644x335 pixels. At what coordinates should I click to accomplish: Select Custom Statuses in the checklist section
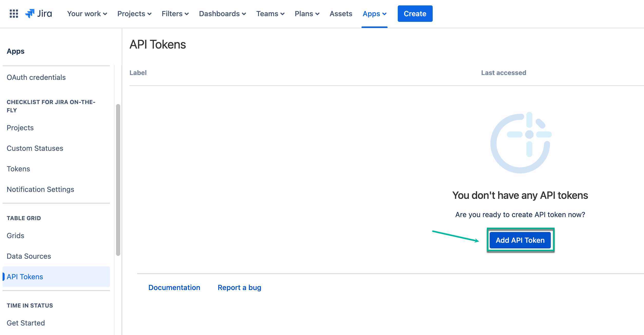click(x=35, y=148)
